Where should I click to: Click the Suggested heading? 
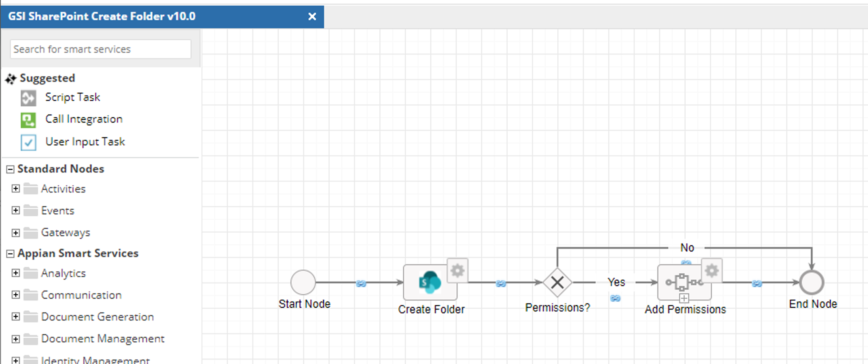pos(47,78)
